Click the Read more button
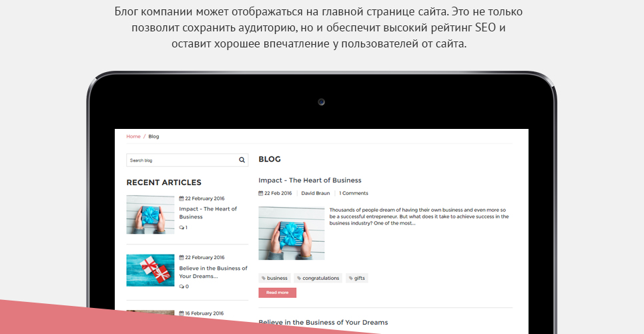The image size is (644, 334). coord(277,293)
